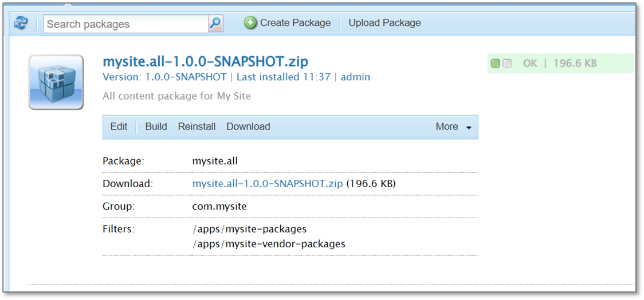Click the green plus Create Package icon
This screenshot has height=300, width=644.
click(250, 23)
